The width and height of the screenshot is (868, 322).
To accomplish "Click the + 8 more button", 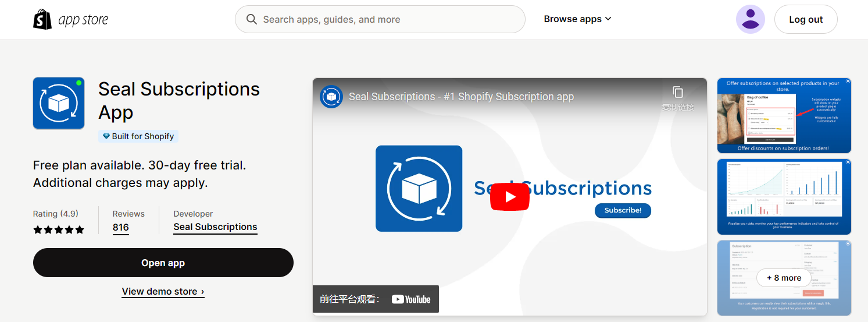I will point(784,278).
